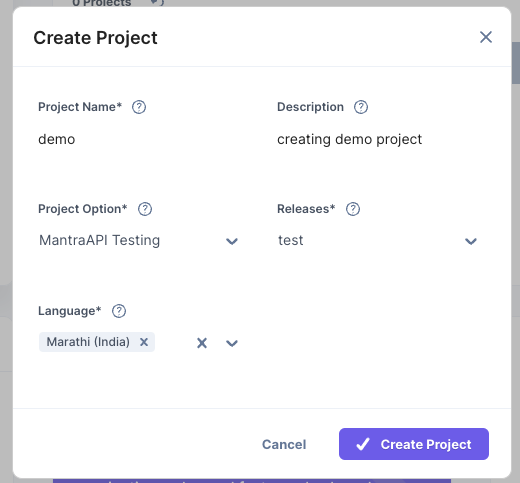Click the checkmark icon on Create Project
Viewport: 520px width, 483px height.
tap(363, 444)
